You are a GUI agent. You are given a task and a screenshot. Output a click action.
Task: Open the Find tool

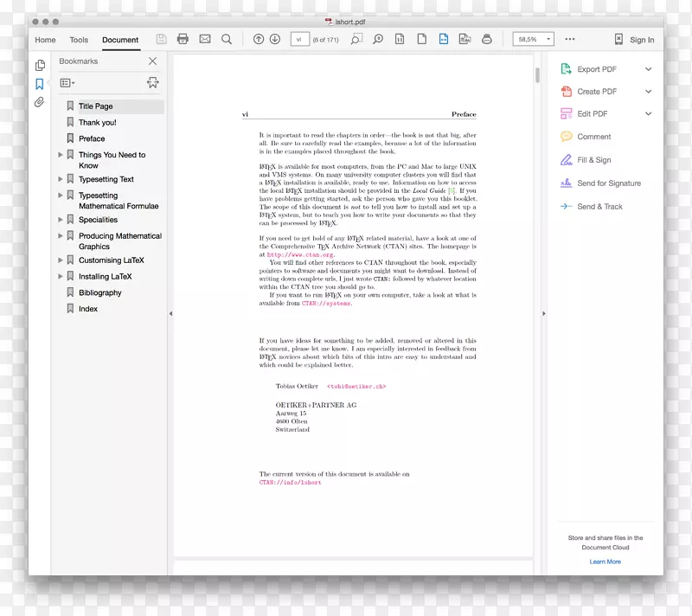[225, 39]
